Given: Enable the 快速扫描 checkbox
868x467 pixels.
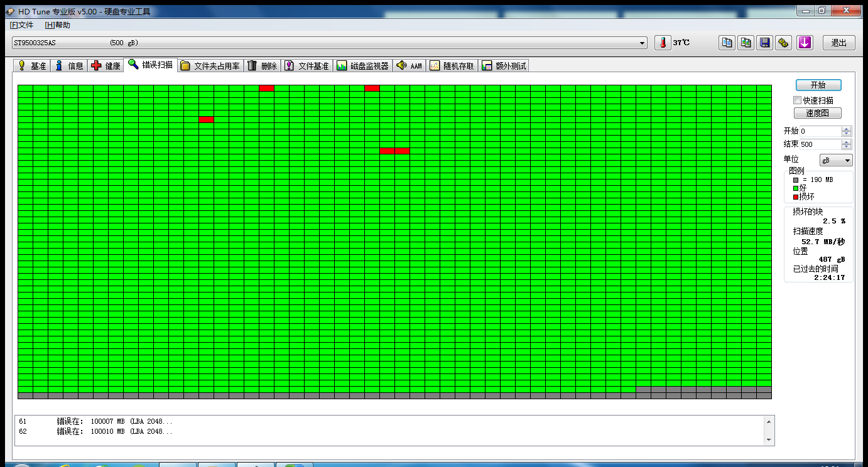Looking at the screenshot, I should pos(798,100).
